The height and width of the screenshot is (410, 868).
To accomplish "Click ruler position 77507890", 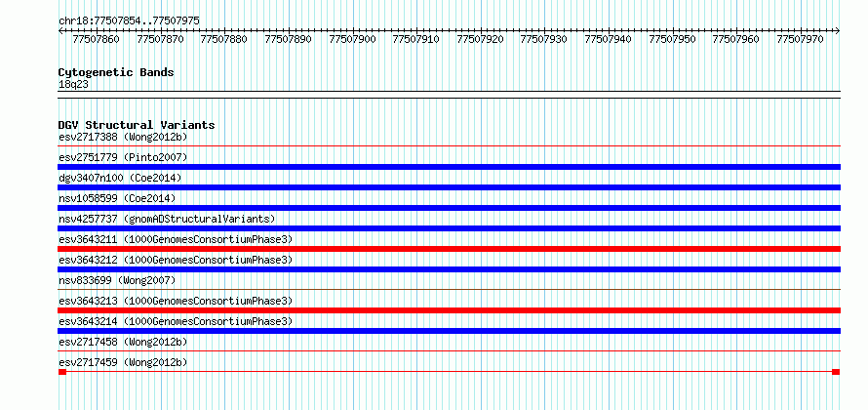I will 288,39.
